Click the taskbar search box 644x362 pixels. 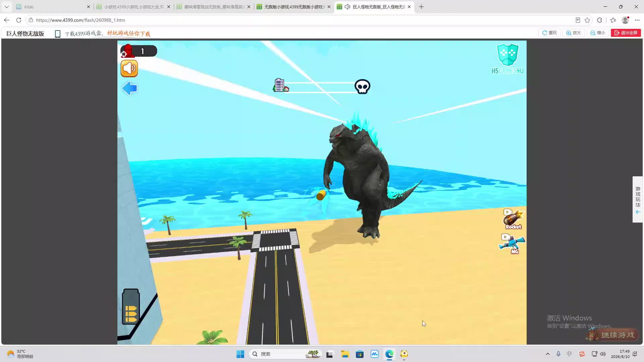click(285, 354)
